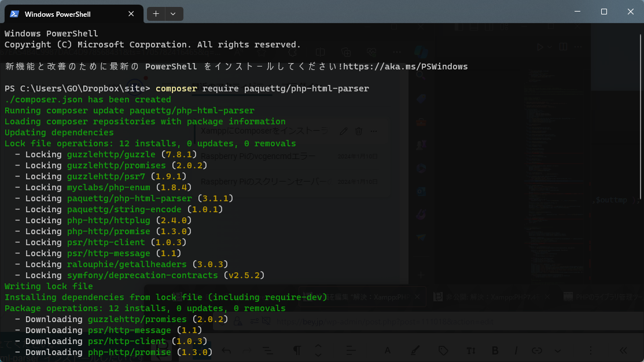The image size is (644, 362).
Task: Expand the new tab profile dropdown chevron
Action: click(x=174, y=14)
